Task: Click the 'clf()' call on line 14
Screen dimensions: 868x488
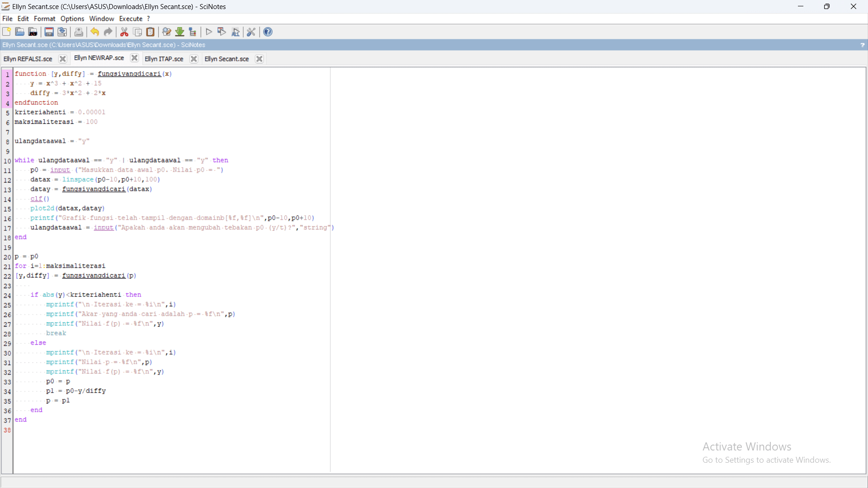Action: coord(40,199)
